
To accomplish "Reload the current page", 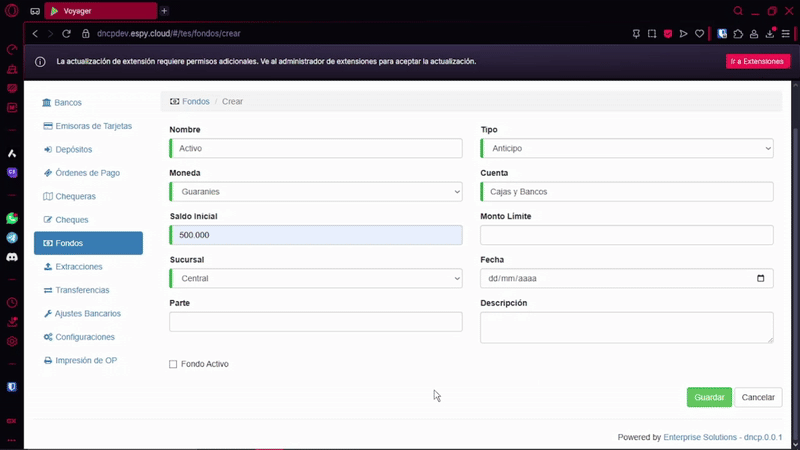I will 66,33.
